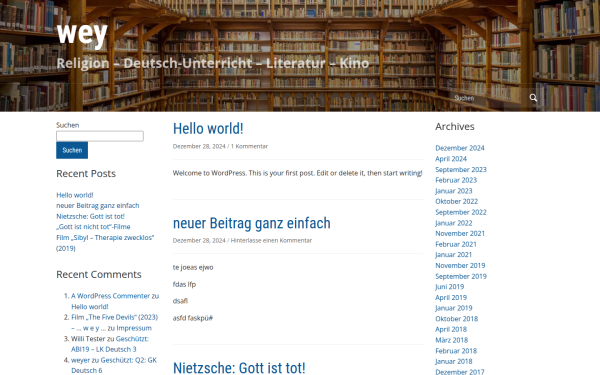
Task: Open Februar 2018 archive
Action: point(456,351)
